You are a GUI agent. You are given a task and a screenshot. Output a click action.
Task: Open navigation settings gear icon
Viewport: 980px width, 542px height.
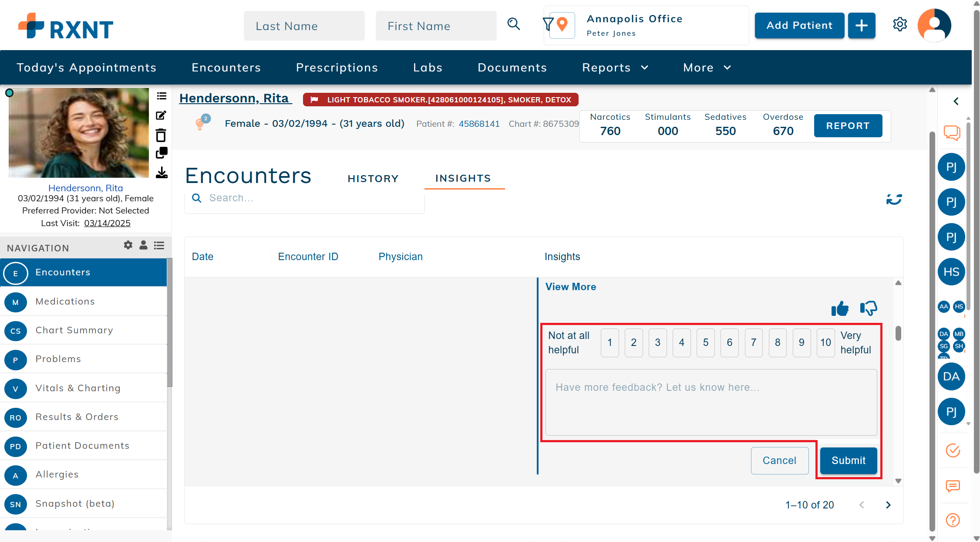pos(128,245)
